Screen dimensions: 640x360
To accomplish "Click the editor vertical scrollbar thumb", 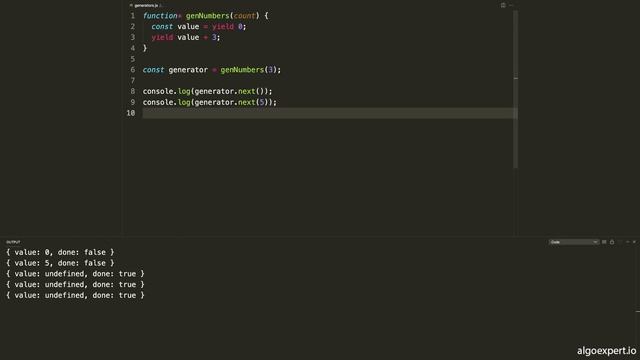I will coord(516,89).
